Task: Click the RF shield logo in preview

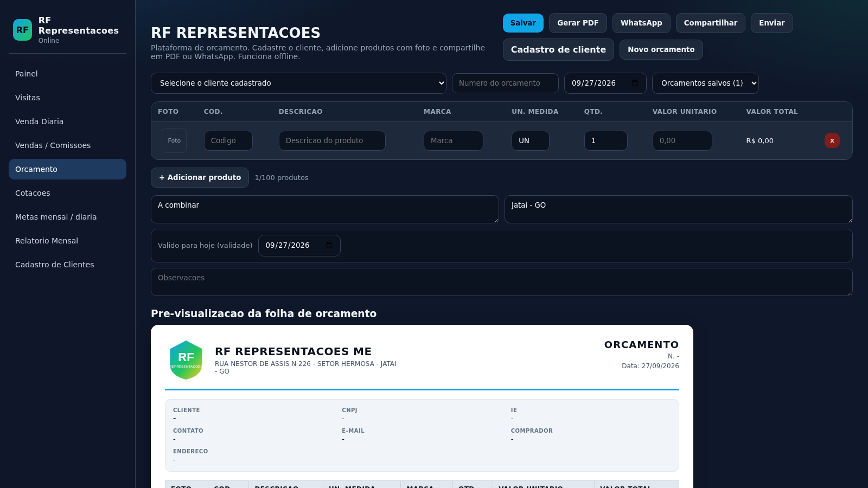Action: tap(186, 360)
